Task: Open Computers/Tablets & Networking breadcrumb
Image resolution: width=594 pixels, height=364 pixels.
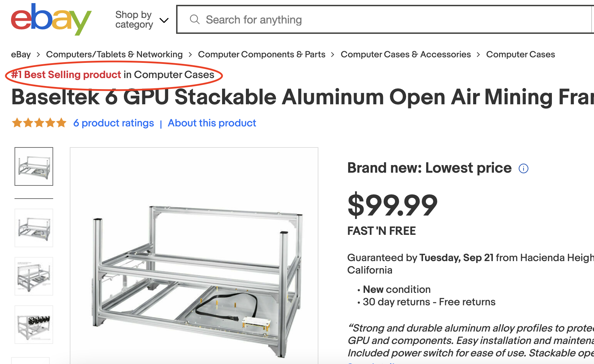Action: pyautogui.click(x=114, y=54)
